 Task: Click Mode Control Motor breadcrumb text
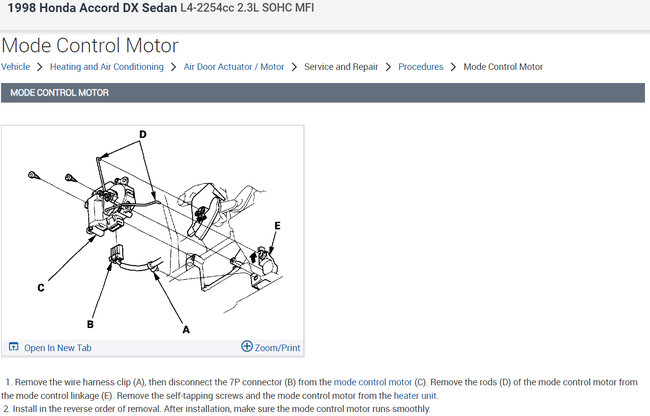[503, 67]
